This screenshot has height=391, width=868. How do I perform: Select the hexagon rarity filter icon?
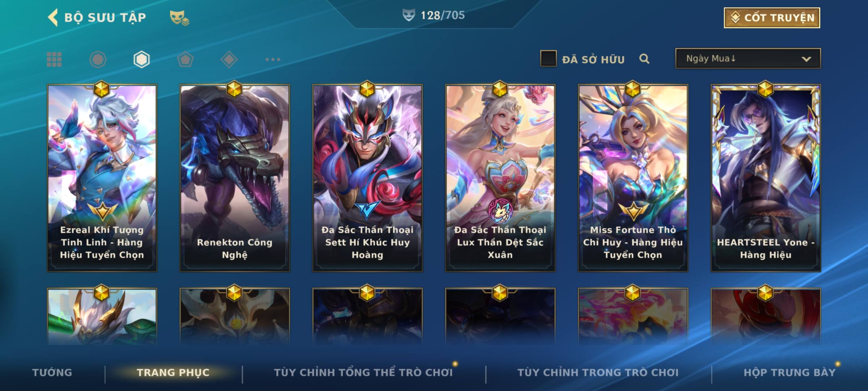[x=141, y=59]
